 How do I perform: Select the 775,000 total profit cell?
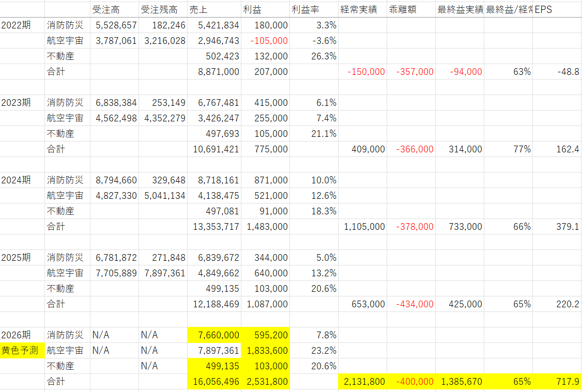pyautogui.click(x=265, y=149)
